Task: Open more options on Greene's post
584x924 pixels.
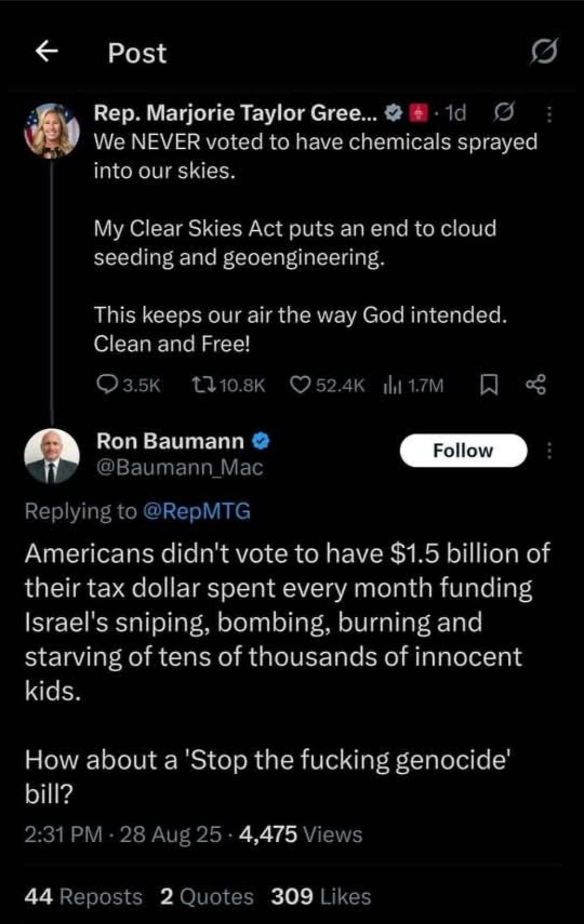Action: click(549, 115)
